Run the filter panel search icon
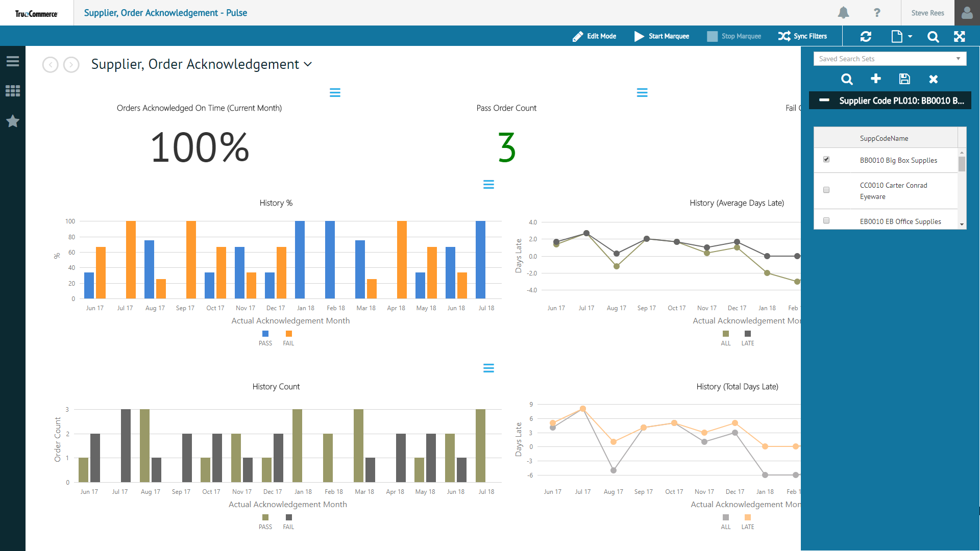Image resolution: width=980 pixels, height=551 pixels. (847, 79)
